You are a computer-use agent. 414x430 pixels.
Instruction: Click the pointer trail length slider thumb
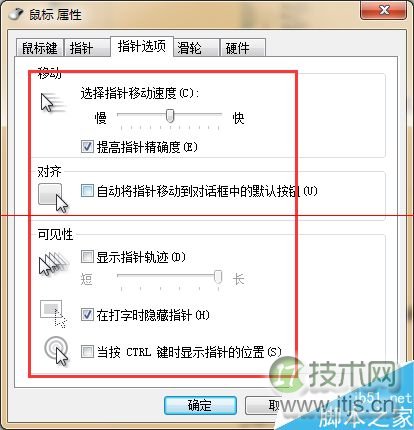218,277
